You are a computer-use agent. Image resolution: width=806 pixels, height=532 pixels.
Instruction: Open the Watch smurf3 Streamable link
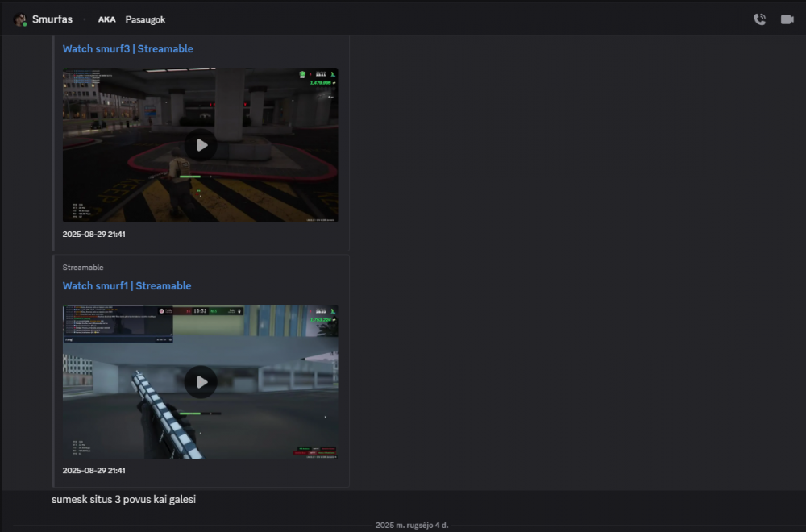pos(128,49)
